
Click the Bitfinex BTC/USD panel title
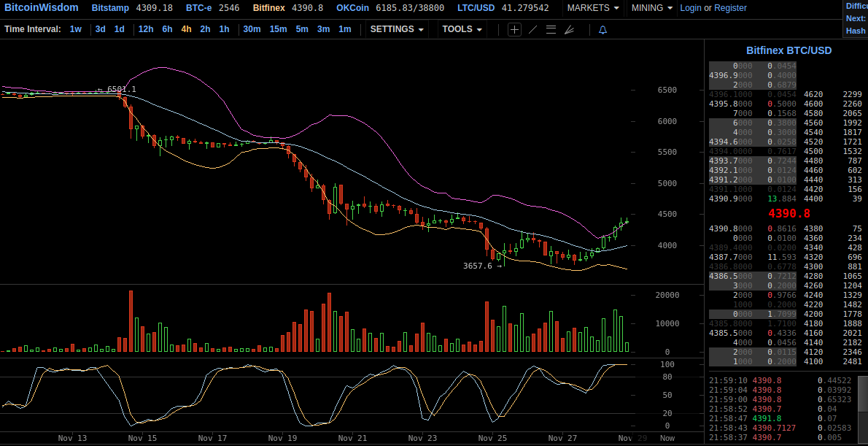tap(788, 50)
